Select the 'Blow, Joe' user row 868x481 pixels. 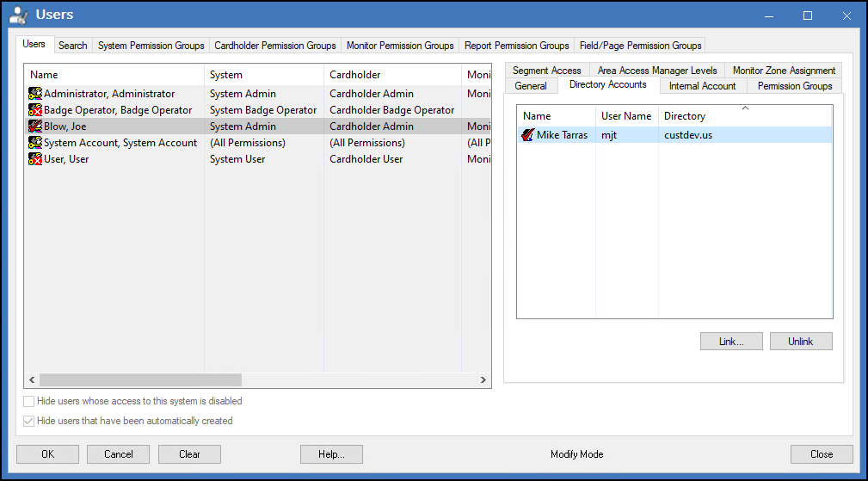click(258, 126)
